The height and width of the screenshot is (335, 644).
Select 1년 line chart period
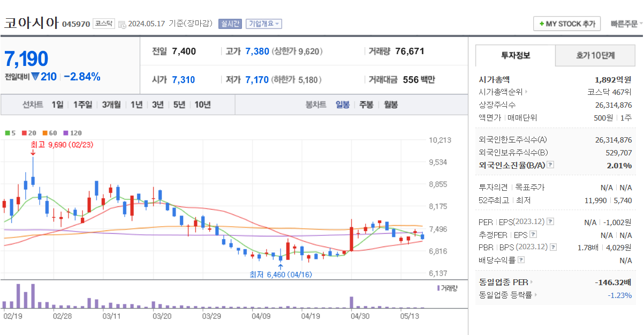[x=137, y=105]
